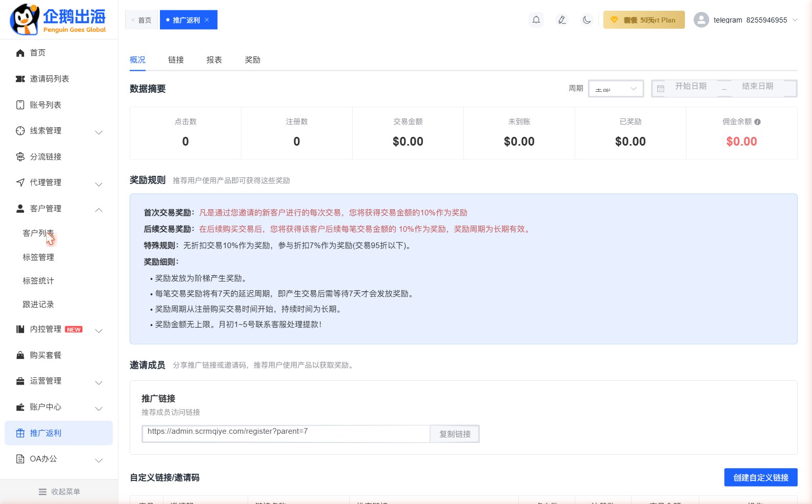Expand the 内控管理 chevron
Image resolution: width=812 pixels, height=504 pixels.
point(99,331)
